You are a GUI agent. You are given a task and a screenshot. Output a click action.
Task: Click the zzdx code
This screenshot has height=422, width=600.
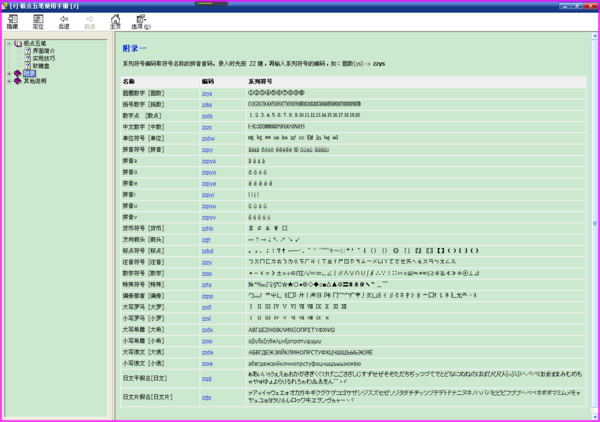tap(207, 330)
